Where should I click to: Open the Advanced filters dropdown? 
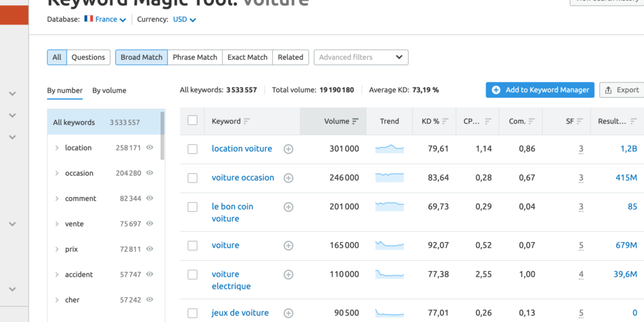(x=361, y=57)
